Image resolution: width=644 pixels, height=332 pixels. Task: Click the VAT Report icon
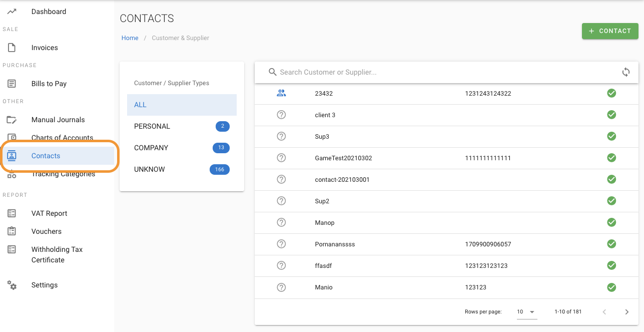click(x=12, y=213)
